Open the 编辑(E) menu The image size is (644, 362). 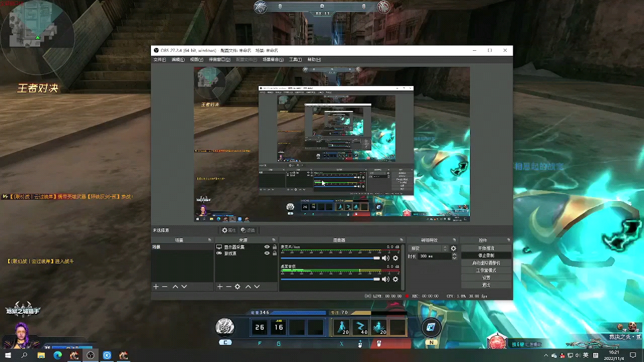point(178,59)
